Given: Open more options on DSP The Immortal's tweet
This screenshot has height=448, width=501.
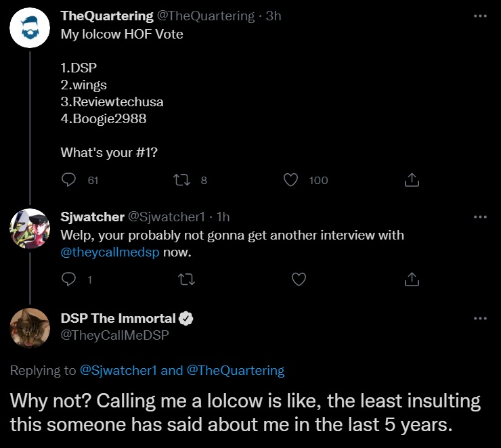Looking at the screenshot, I should coord(480,318).
